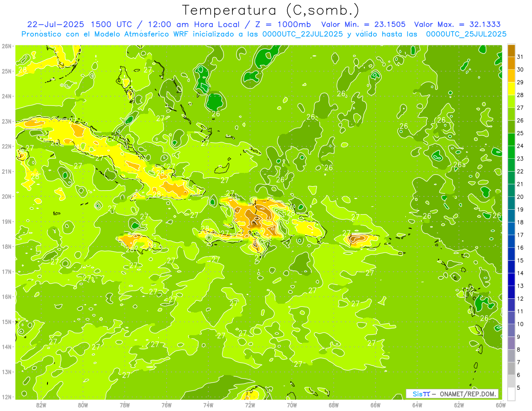
Task: Click the '18N' latitude axis label
Action: 7,246
